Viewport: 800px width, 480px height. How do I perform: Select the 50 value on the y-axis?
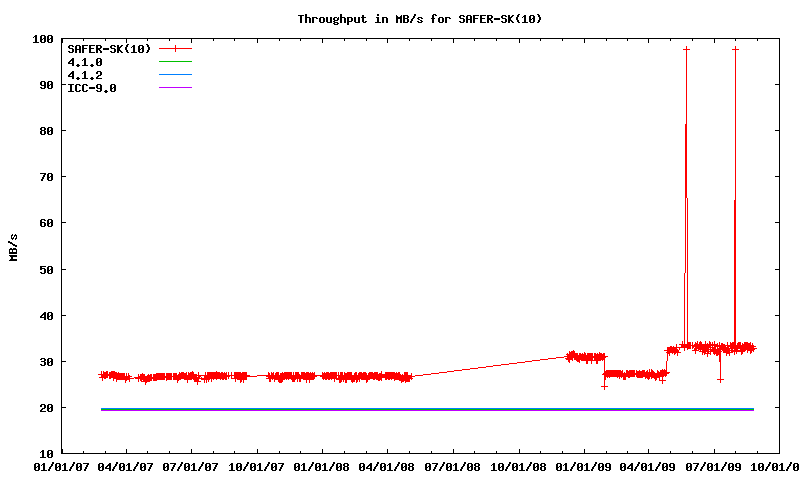coord(46,270)
